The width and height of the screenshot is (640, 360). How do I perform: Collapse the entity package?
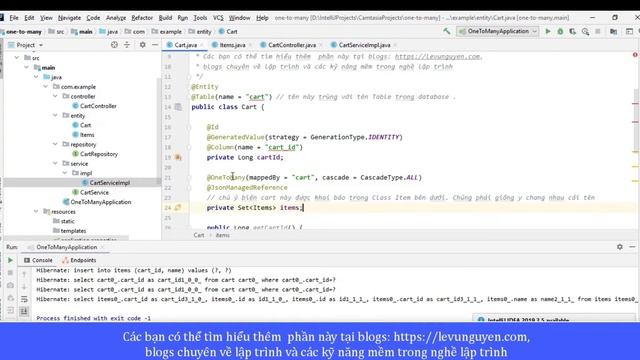coord(55,116)
